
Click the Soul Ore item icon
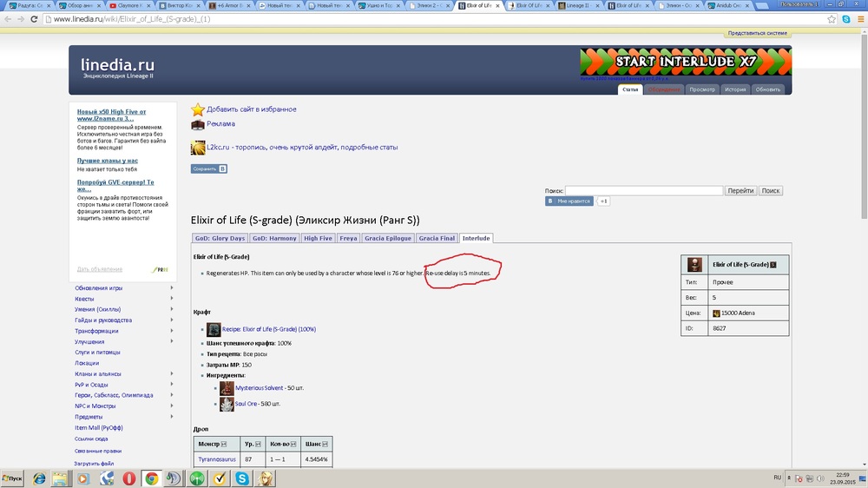click(x=227, y=404)
